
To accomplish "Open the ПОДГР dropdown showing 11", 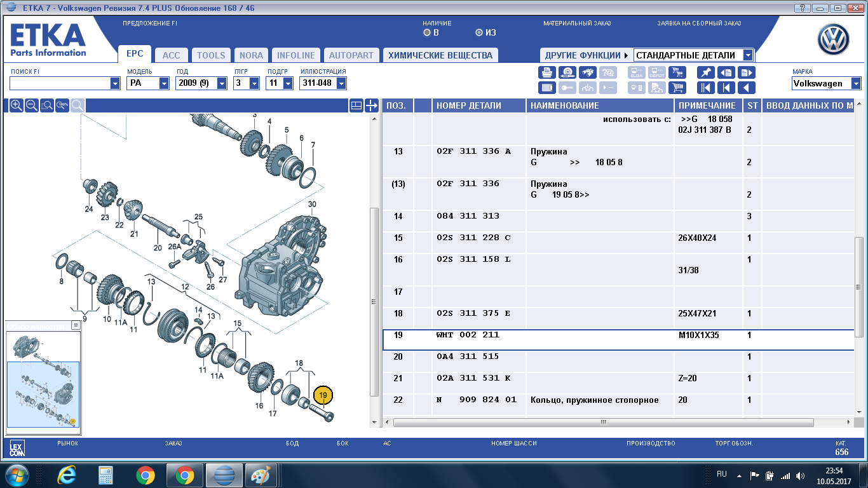I will coord(288,83).
